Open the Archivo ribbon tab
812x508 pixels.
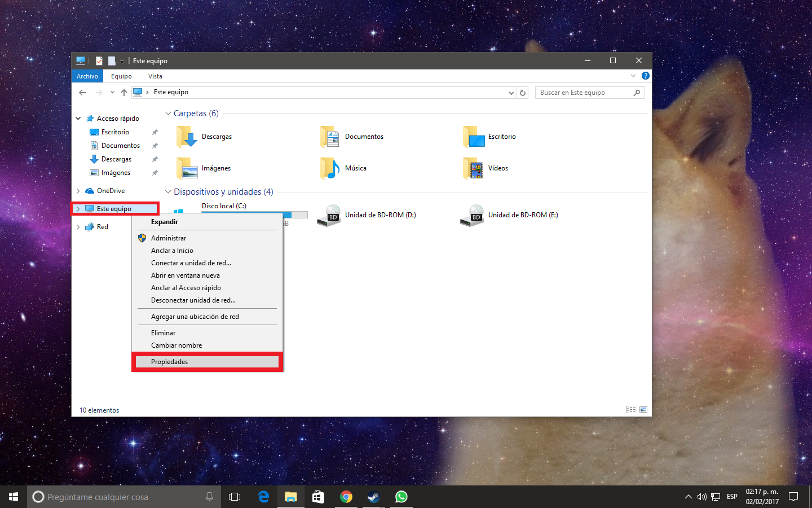coord(87,76)
